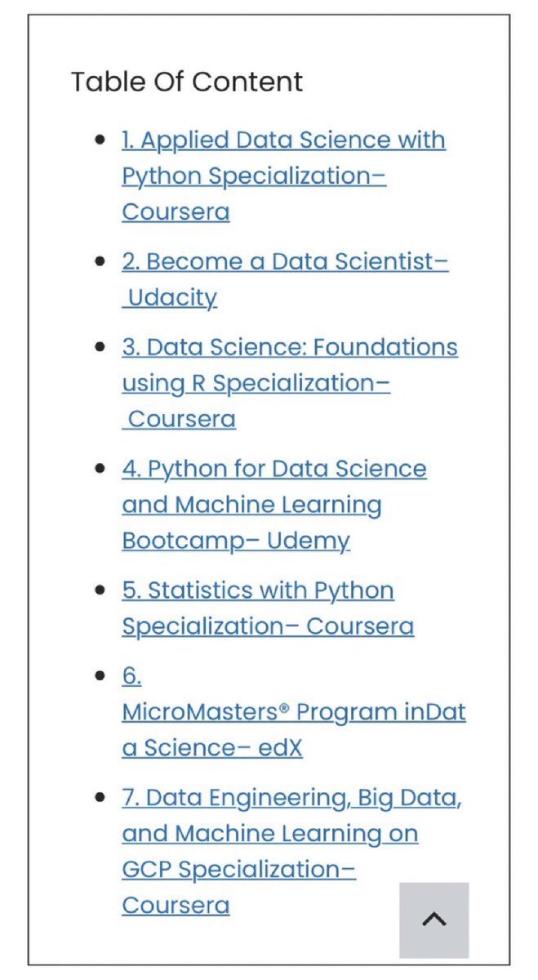Click the Bootcamp– Udemy line of link 4
This screenshot has height=980, width=538.
point(236,541)
